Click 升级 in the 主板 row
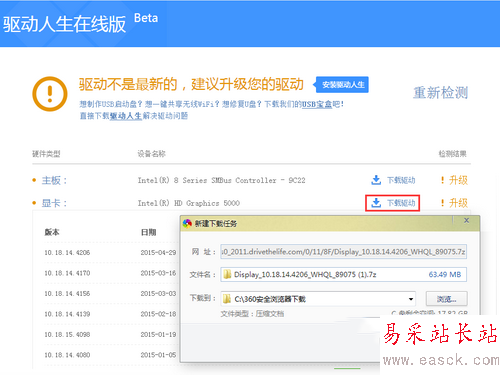 coord(458,180)
